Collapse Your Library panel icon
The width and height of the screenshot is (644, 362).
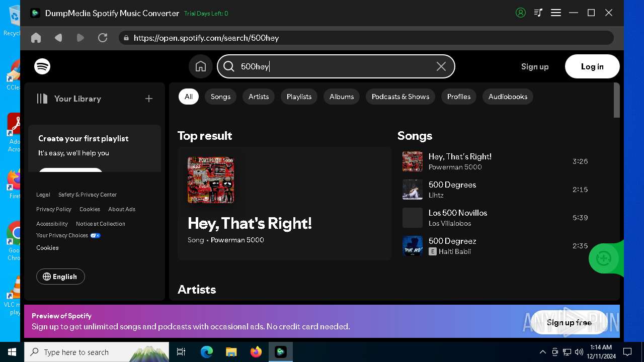click(x=42, y=99)
